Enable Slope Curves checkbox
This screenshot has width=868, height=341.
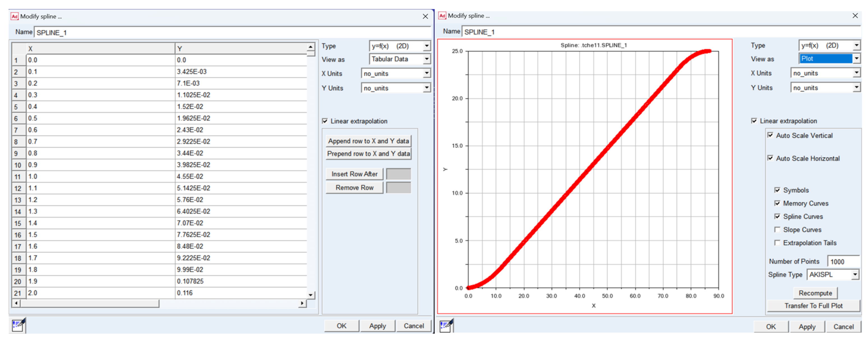777,229
